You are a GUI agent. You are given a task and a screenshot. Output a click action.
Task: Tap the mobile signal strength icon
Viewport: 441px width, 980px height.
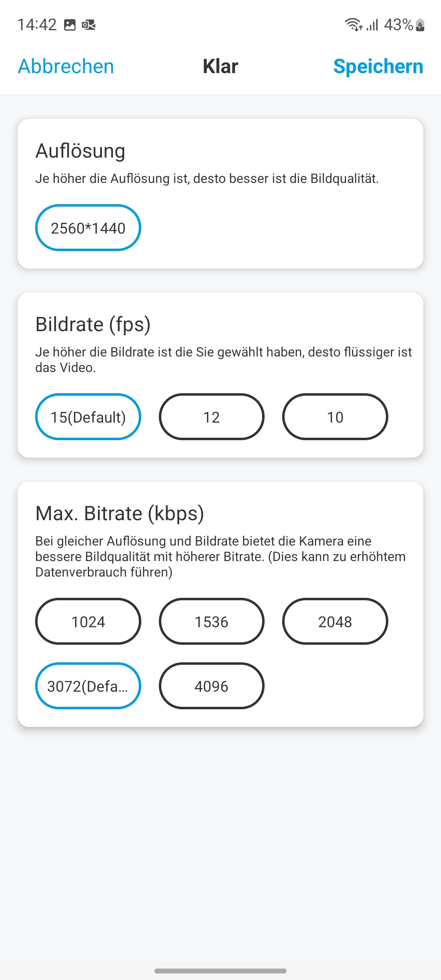372,25
